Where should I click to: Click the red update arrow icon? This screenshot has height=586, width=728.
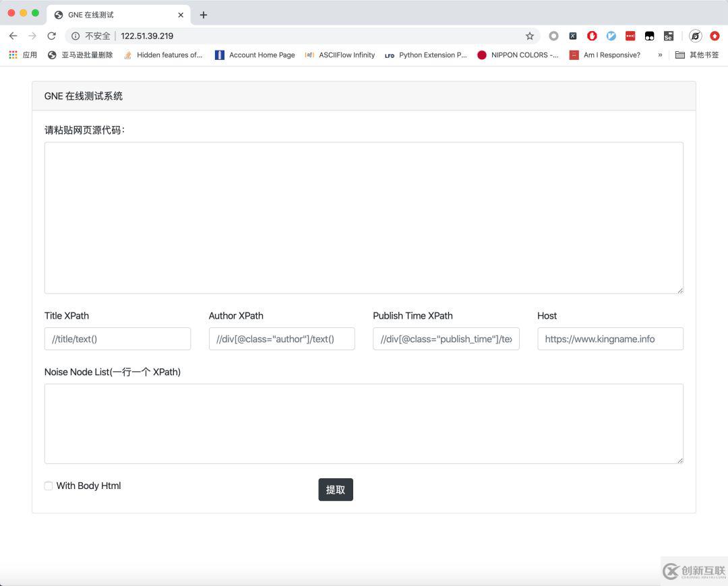point(715,36)
